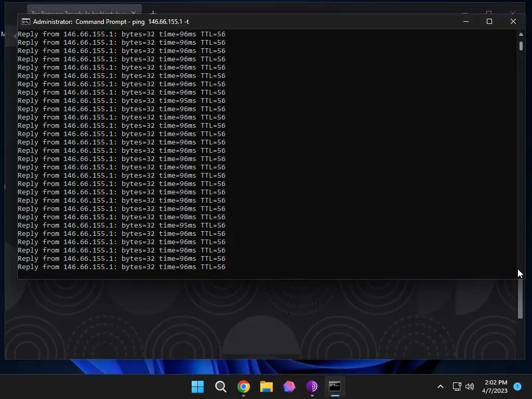Click the Command Prompt scrollbar up arrow
This screenshot has height=399, width=532.
point(521,34)
